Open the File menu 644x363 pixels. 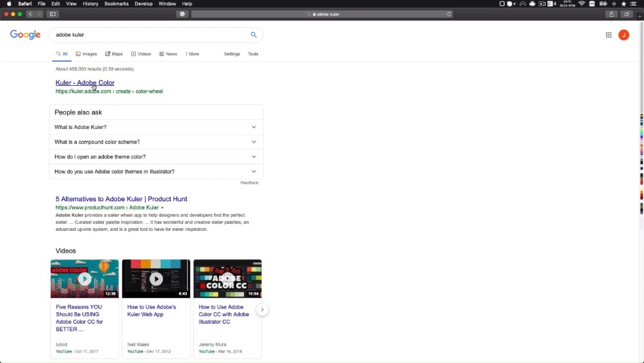[x=41, y=4]
